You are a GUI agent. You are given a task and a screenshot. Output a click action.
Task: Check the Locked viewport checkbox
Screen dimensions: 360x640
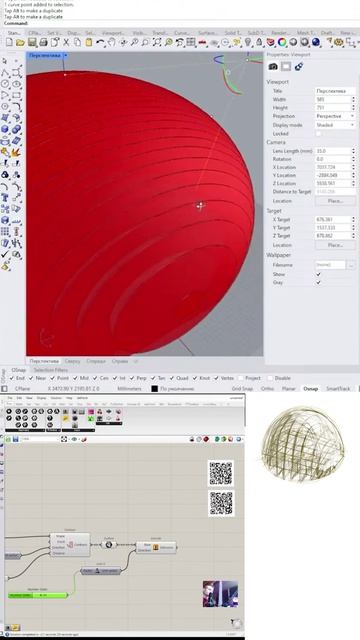tap(318, 134)
